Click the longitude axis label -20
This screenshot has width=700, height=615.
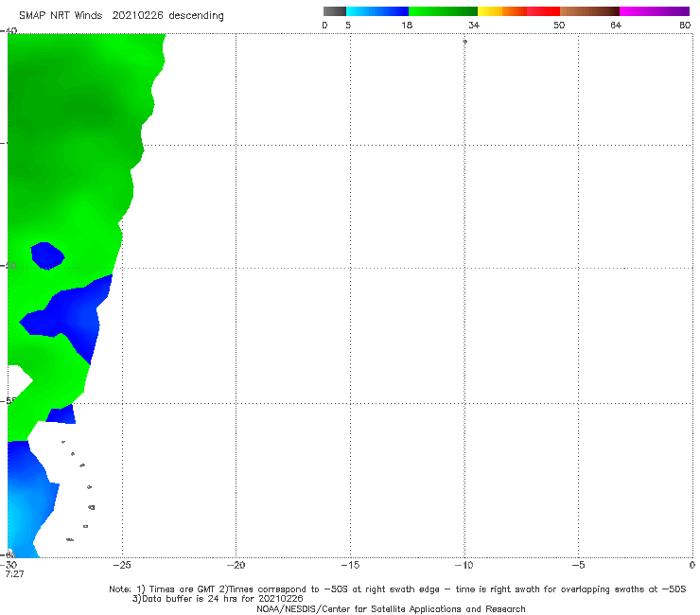(236, 565)
